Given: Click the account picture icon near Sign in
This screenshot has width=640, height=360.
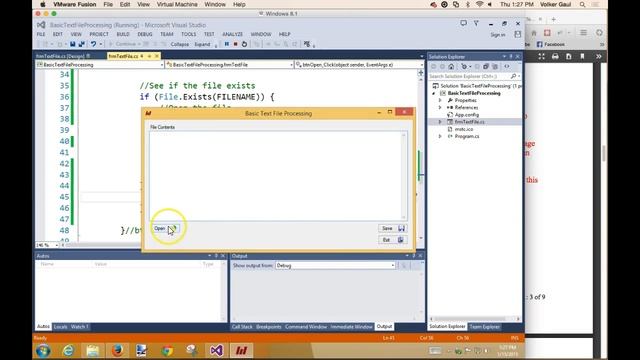Looking at the screenshot, I should click(518, 35).
